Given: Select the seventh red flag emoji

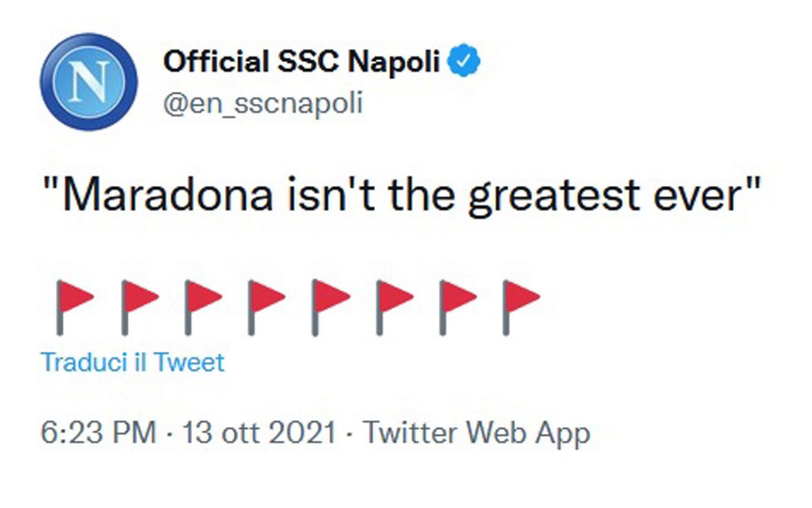Looking at the screenshot, I should coord(457,307).
